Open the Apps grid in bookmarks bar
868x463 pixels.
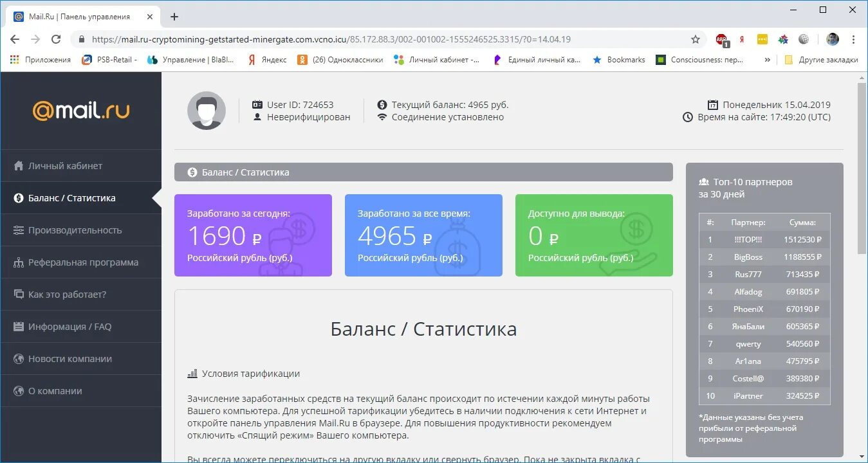click(15, 59)
